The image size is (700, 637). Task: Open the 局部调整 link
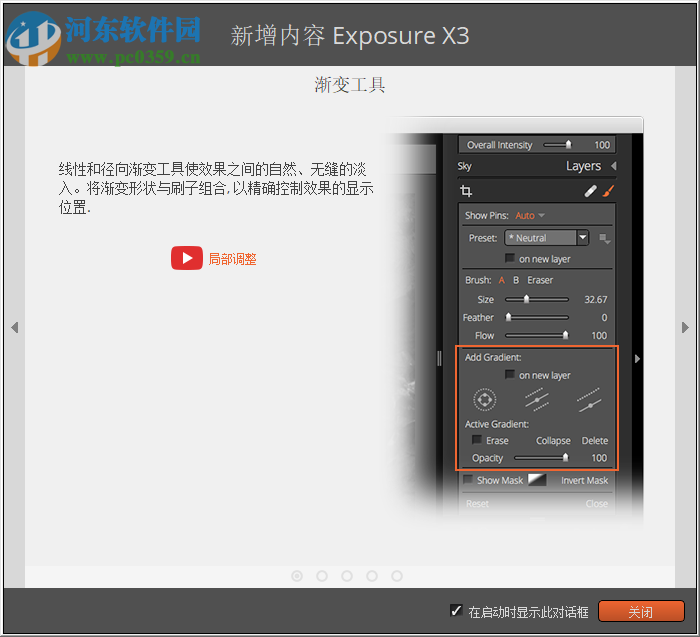[232, 259]
